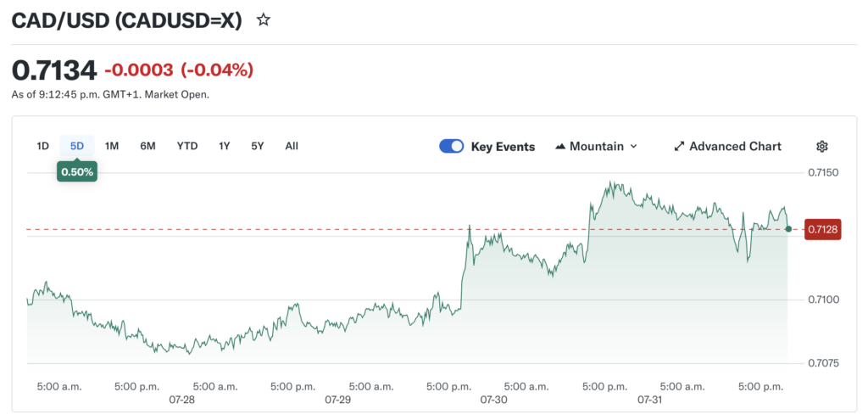
Task: Click the 0.7100 y-axis label
Action: coord(823,300)
